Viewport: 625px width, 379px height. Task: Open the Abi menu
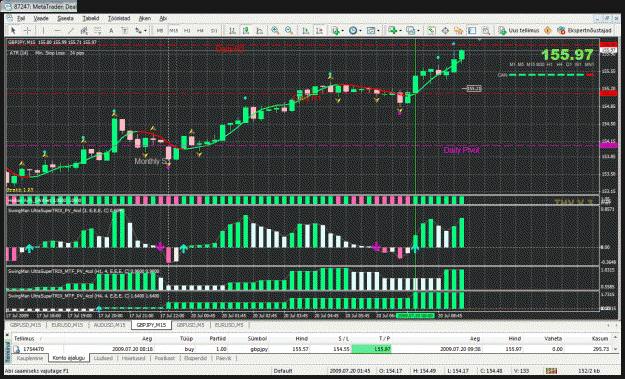[163, 18]
